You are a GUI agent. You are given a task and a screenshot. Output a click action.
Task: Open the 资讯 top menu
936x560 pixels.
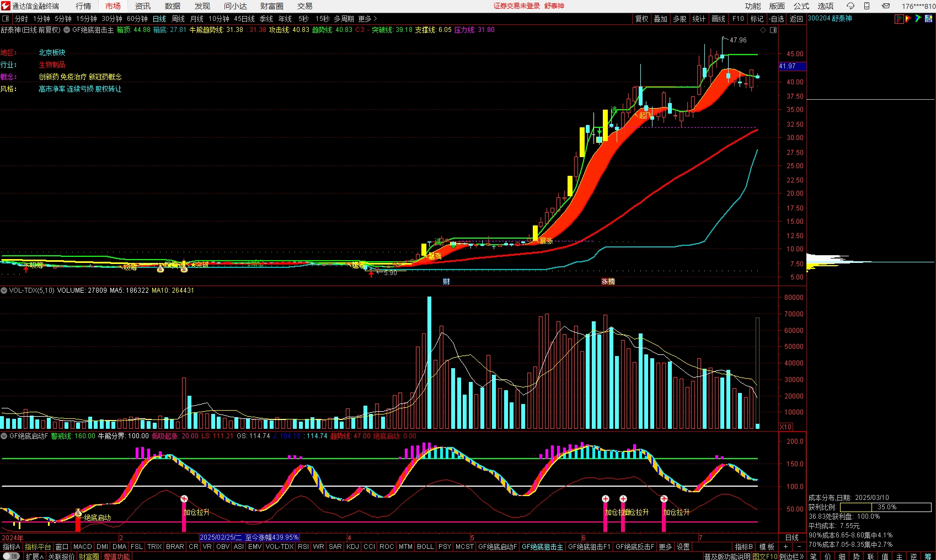pyautogui.click(x=143, y=6)
